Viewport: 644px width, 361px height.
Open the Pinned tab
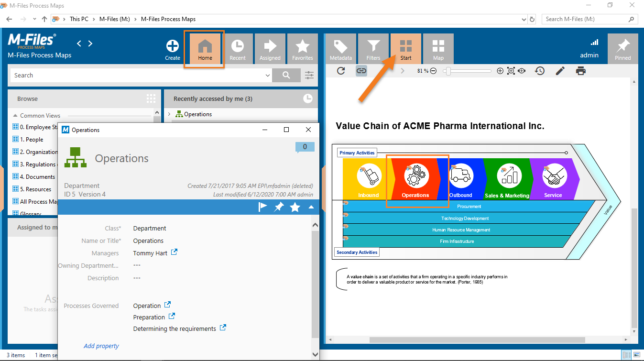pyautogui.click(x=623, y=49)
